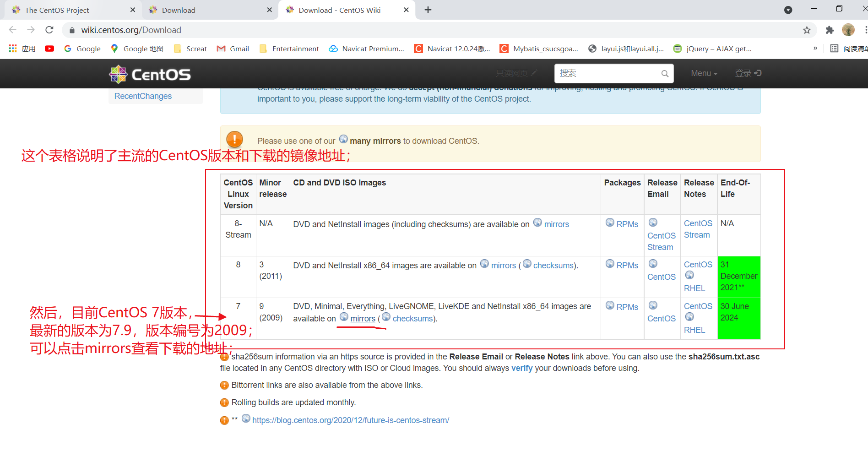Open CentOS release notes for version 8
Screen dimensions: 868x451
click(x=698, y=265)
